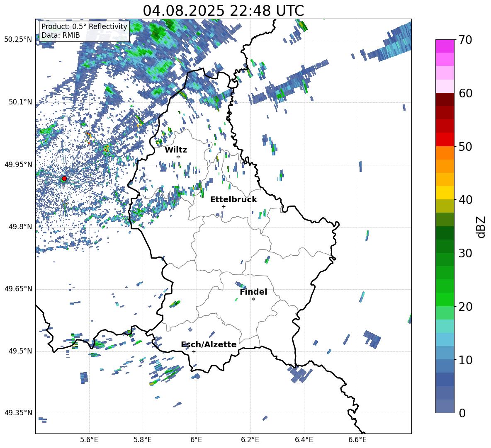Image resolution: width=491 pixels, height=448 pixels.
Task: Click the 49.5°N latitude label
Action: point(20,351)
